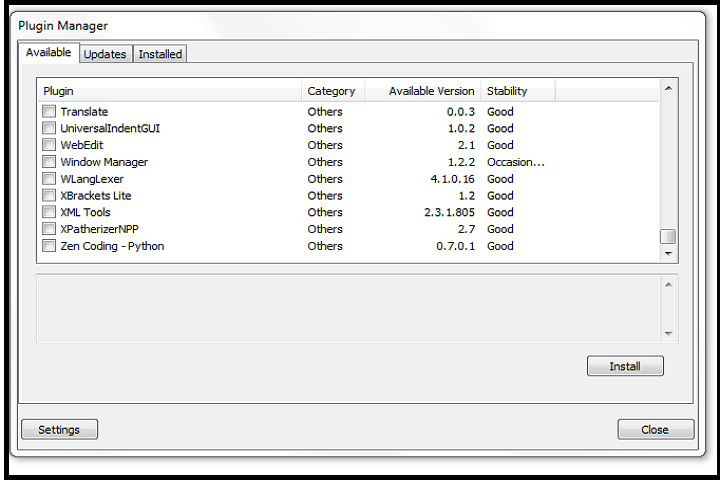Check the XBrackets Lite checkbox
Image resolution: width=720 pixels, height=480 pixels.
(49, 196)
